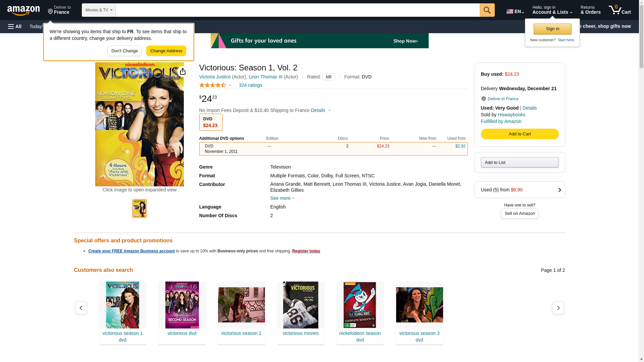Image resolution: width=644 pixels, height=362 pixels.
Task: Open the All hamburger menu
Action: point(15,26)
